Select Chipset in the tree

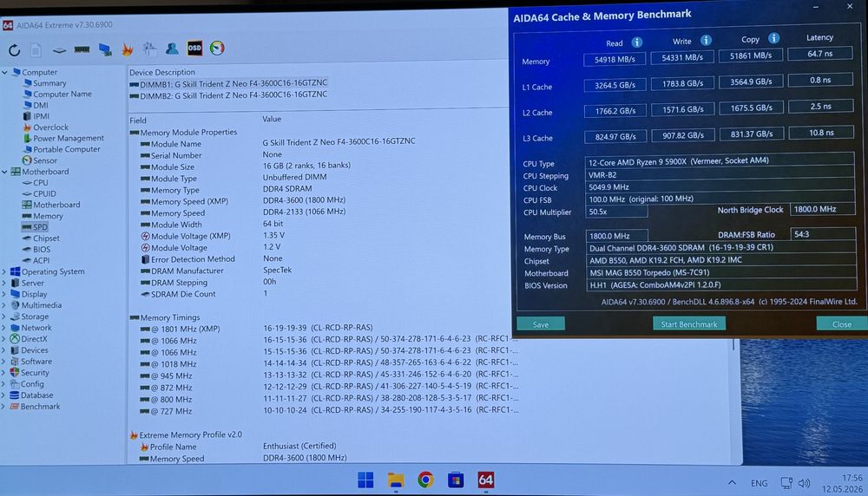46,238
